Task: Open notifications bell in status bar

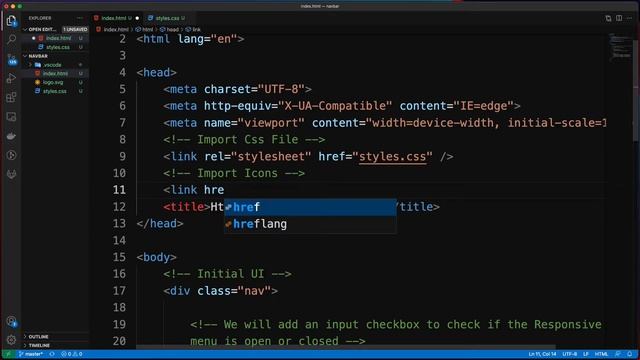Action: click(x=630, y=354)
